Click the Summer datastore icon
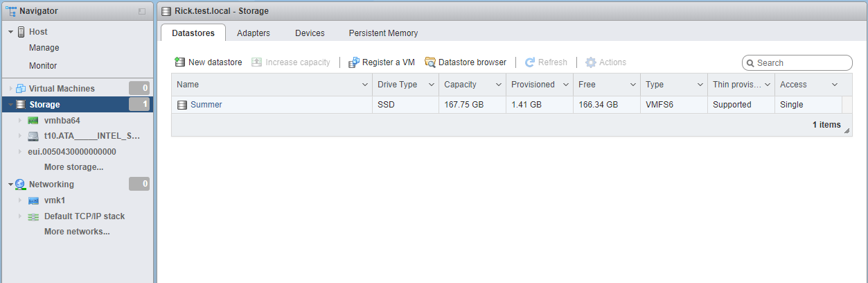 (x=182, y=105)
